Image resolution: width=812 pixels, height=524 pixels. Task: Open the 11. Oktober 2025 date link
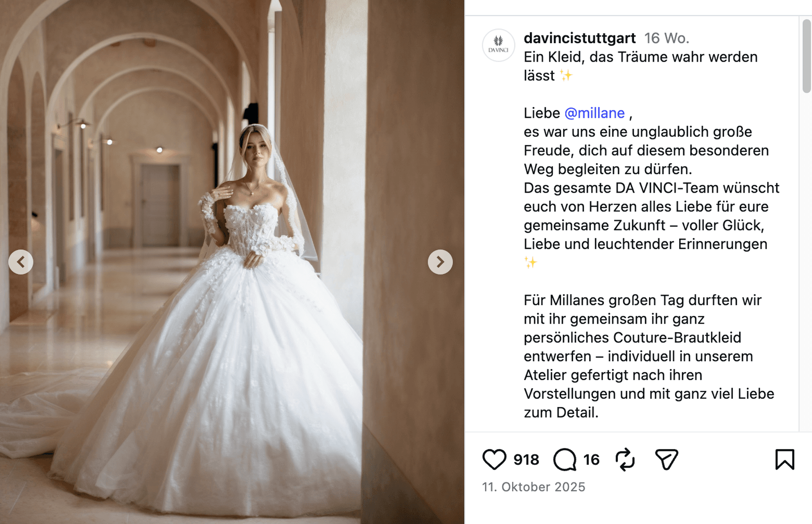(534, 487)
